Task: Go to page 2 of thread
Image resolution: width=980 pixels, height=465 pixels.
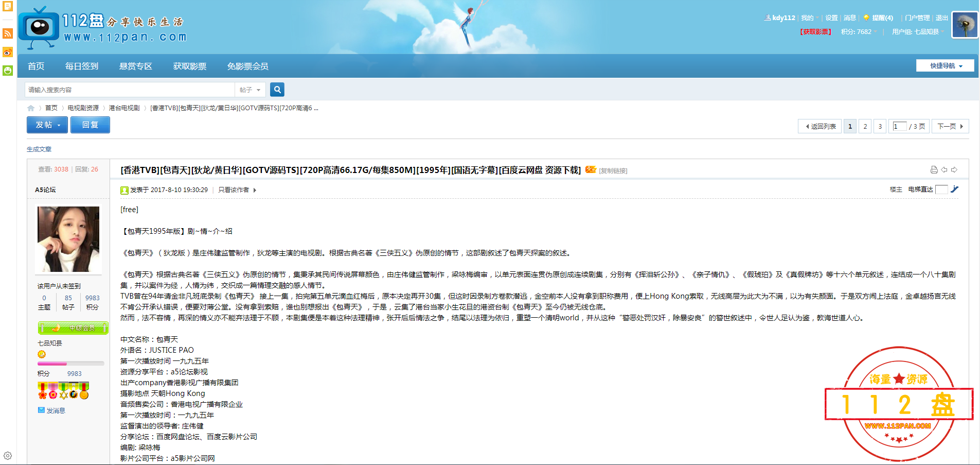Action: coord(865,126)
